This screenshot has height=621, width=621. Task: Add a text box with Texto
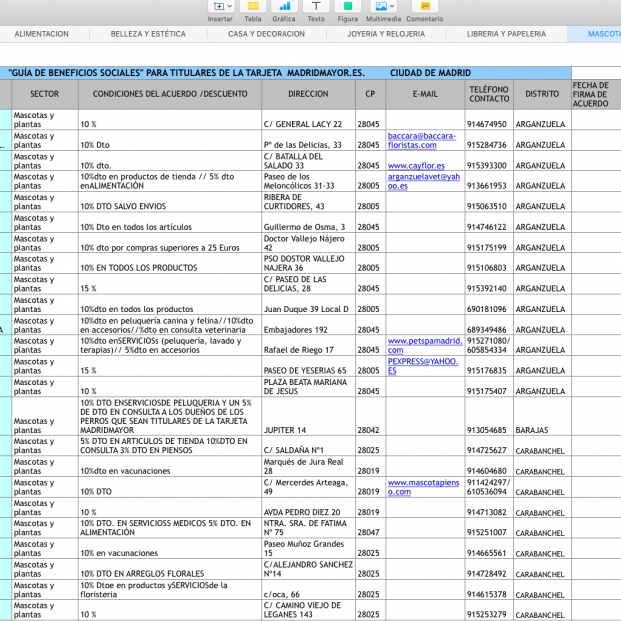point(315,7)
